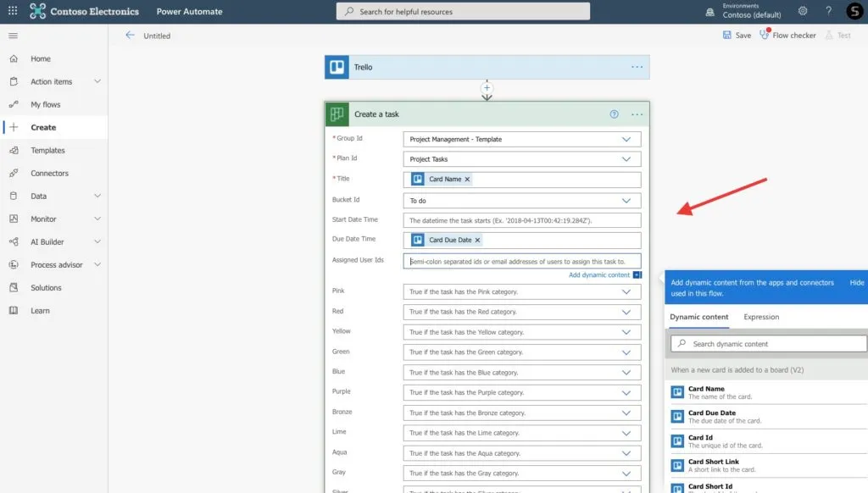Expand the AI Builder section chevron

(97, 241)
